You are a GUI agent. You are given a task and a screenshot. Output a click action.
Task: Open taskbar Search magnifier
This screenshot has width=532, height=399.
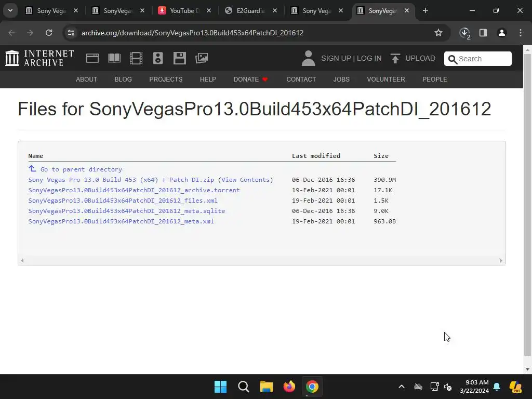point(244,387)
